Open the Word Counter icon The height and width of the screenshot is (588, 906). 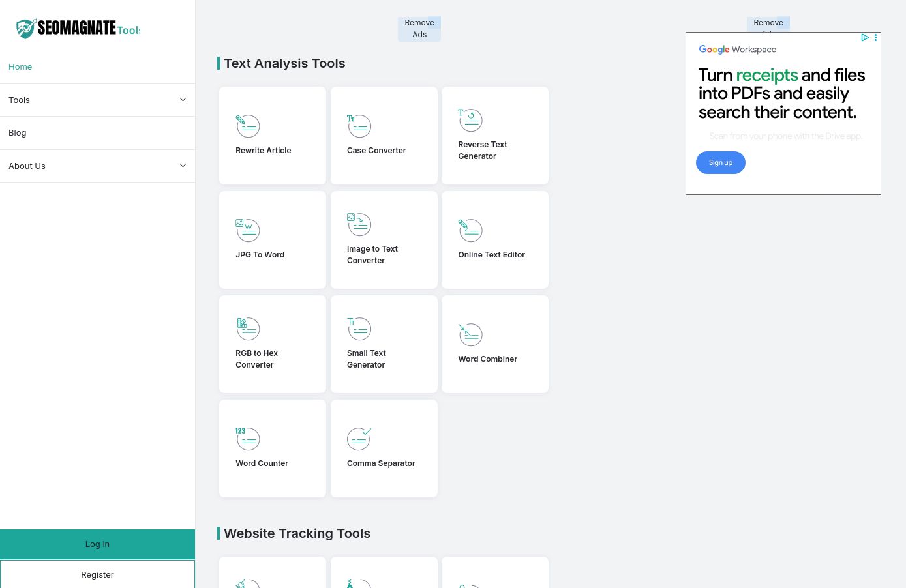tap(247, 439)
